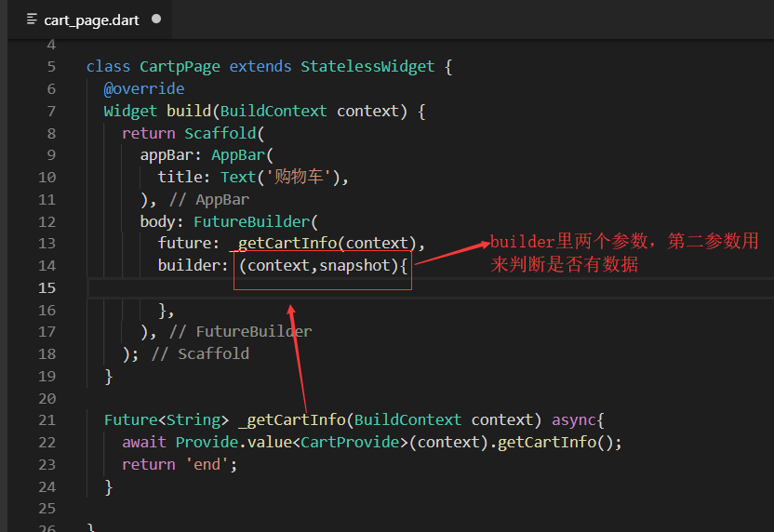Click 'appBar:' on line 9
Screen dimensions: 774x532
point(171,155)
